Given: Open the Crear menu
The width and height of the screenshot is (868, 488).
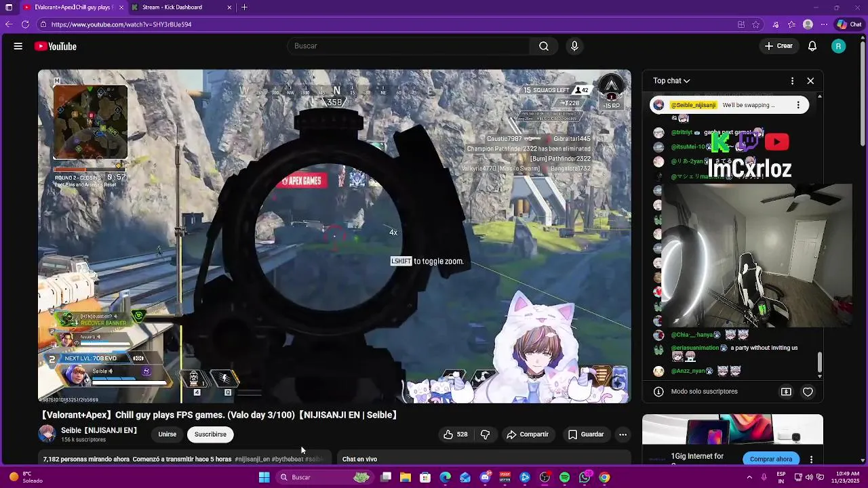Looking at the screenshot, I should pyautogui.click(x=778, y=46).
